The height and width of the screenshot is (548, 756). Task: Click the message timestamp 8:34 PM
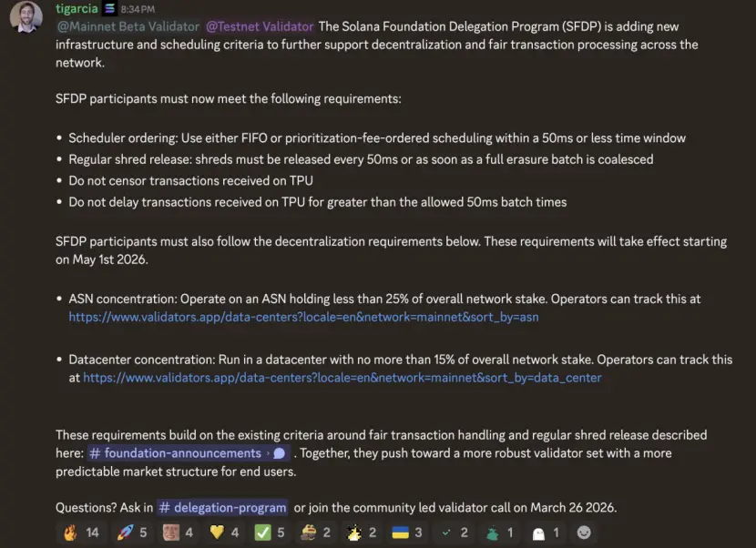tap(138, 9)
